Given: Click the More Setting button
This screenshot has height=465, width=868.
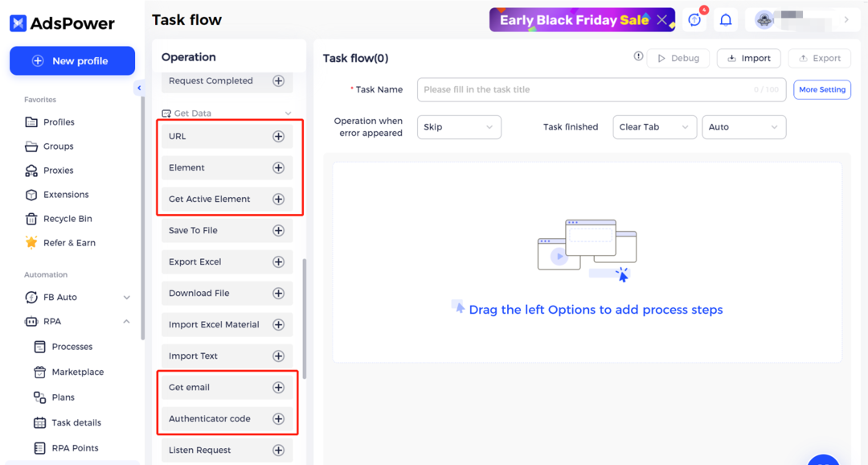Looking at the screenshot, I should 822,90.
